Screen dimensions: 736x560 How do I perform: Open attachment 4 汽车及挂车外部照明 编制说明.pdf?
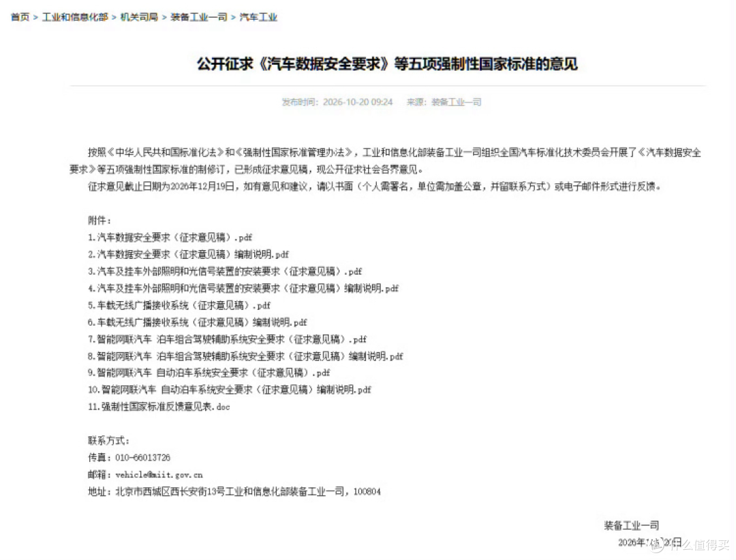[243, 288]
